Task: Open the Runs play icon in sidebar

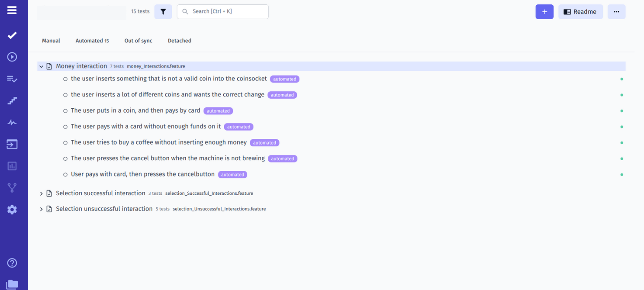Action: [x=12, y=57]
